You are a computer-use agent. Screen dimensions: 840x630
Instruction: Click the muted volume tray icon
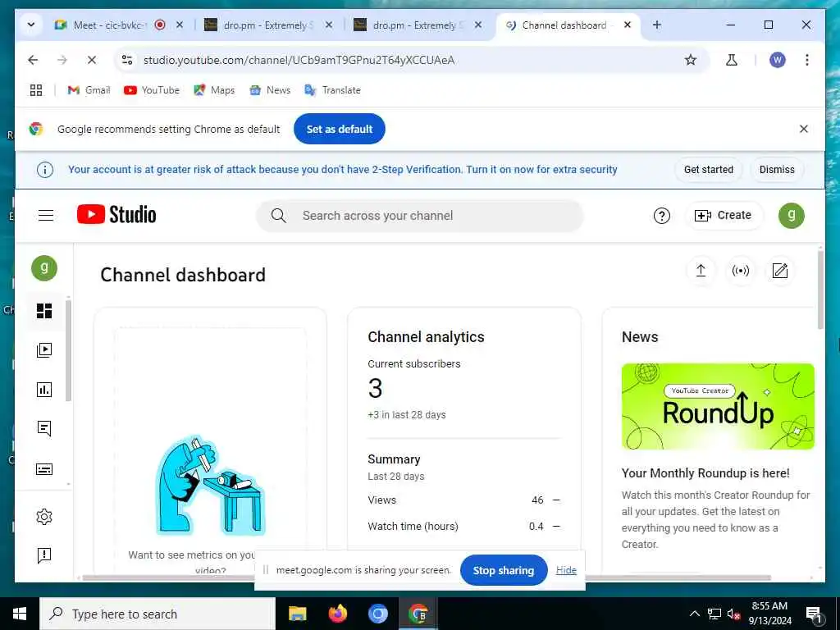pyautogui.click(x=733, y=614)
